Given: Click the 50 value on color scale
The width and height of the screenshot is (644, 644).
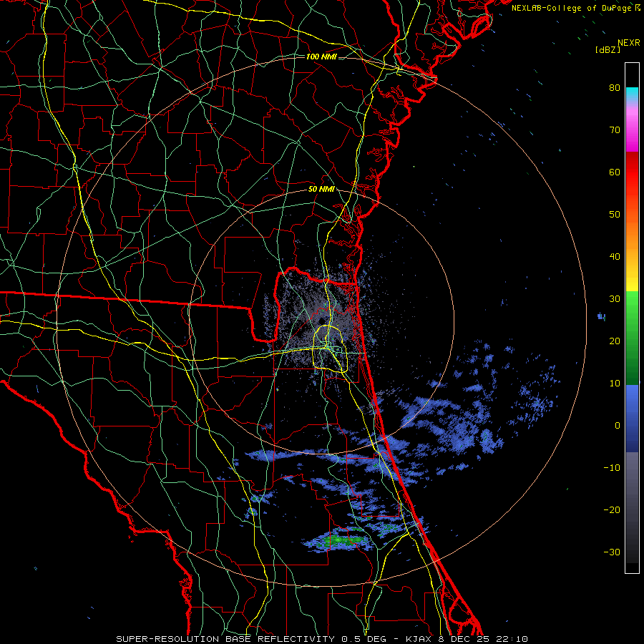Looking at the screenshot, I should click(615, 215).
